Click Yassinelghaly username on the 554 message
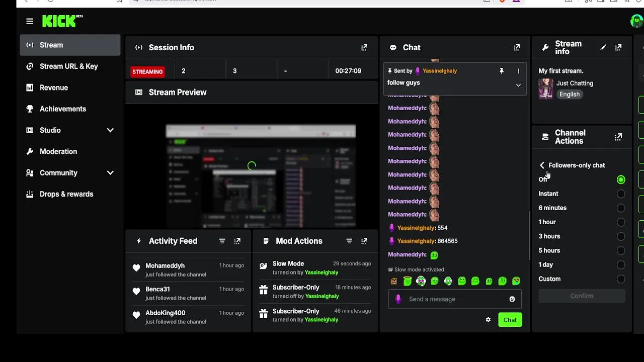 [x=416, y=228]
